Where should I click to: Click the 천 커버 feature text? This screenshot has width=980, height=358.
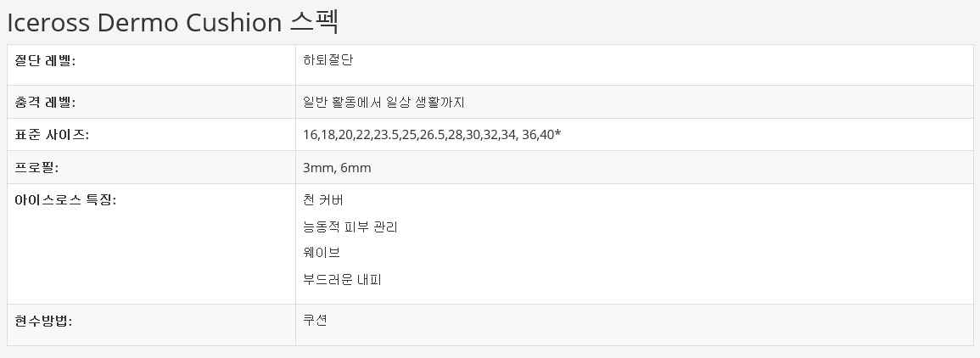(x=323, y=200)
